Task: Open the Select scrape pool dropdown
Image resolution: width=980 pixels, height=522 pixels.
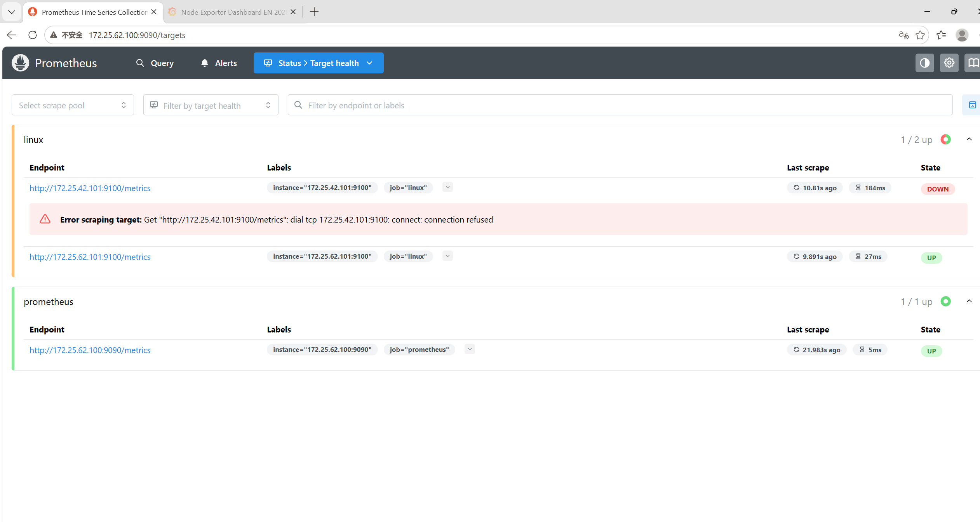Action: [x=73, y=105]
